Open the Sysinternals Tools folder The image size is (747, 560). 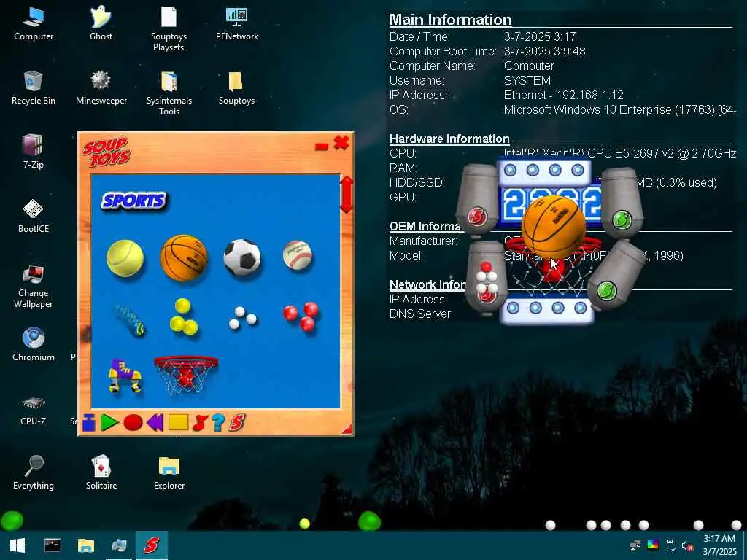tap(169, 93)
